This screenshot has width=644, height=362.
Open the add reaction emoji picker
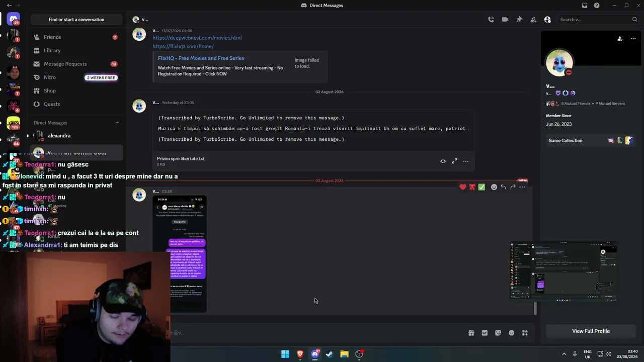click(x=494, y=187)
